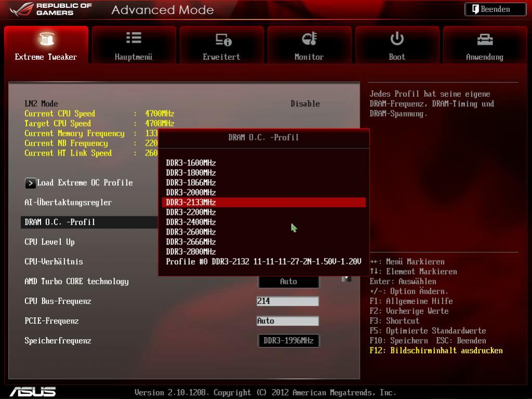Screen dimensions: 532x399
Task: Click the Speicherfrequenz label
Action: point(58,341)
